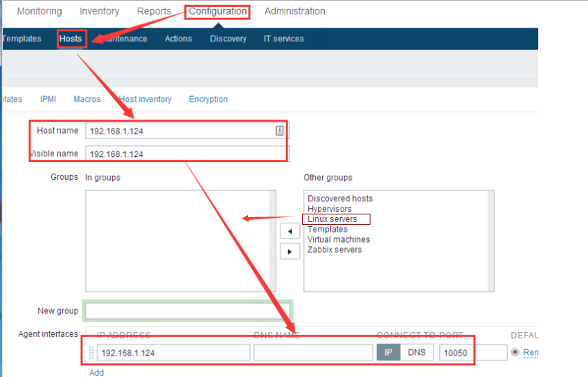
Task: Open the Administration menu
Action: click(x=295, y=11)
